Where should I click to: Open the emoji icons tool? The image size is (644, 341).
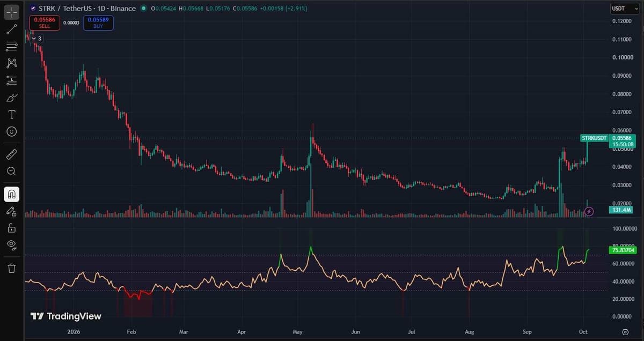click(x=12, y=131)
